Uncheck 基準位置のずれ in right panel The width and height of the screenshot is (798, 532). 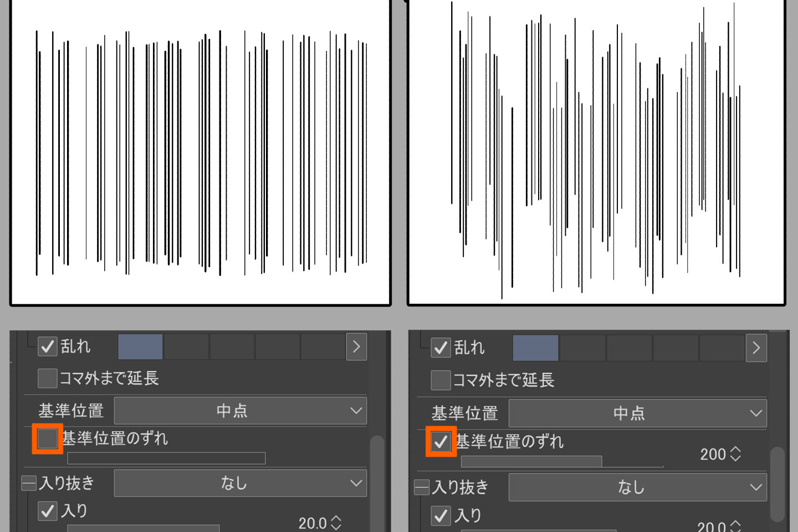coord(441,441)
